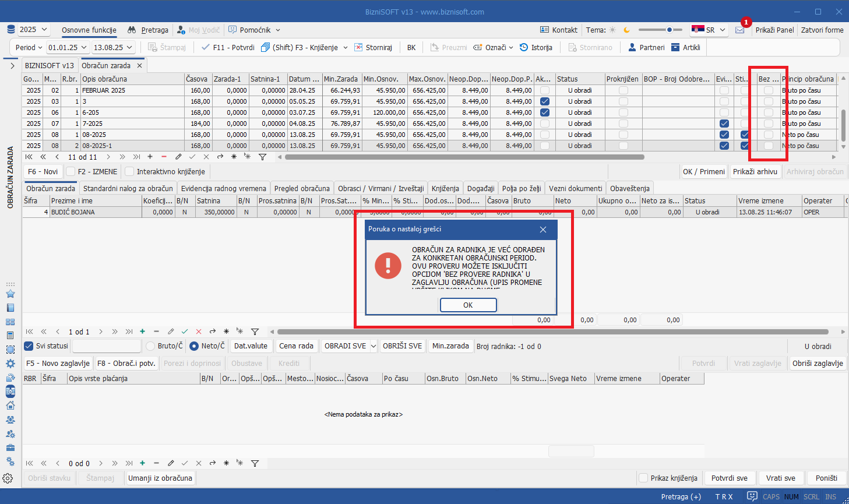Click the mail notification envelope icon

click(739, 30)
